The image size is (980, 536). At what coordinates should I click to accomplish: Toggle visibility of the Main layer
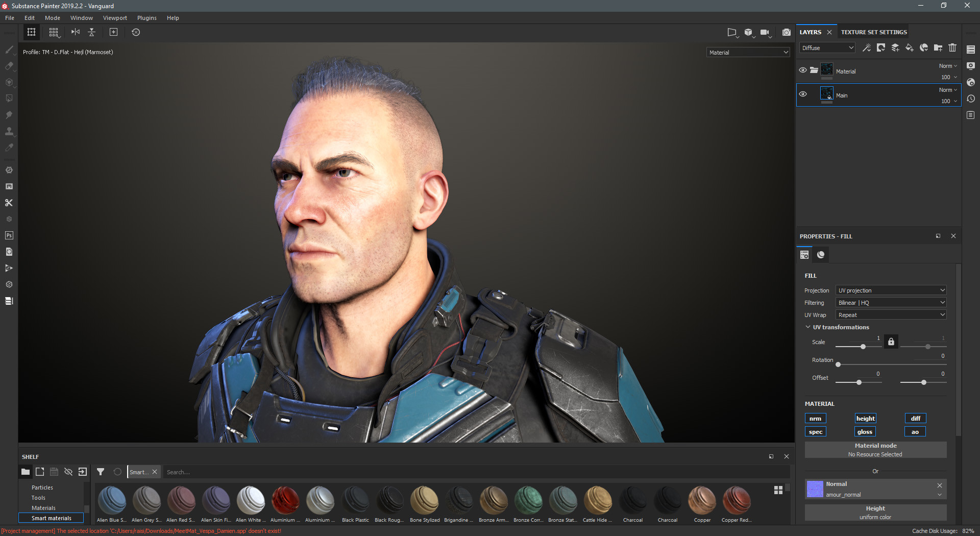(803, 94)
